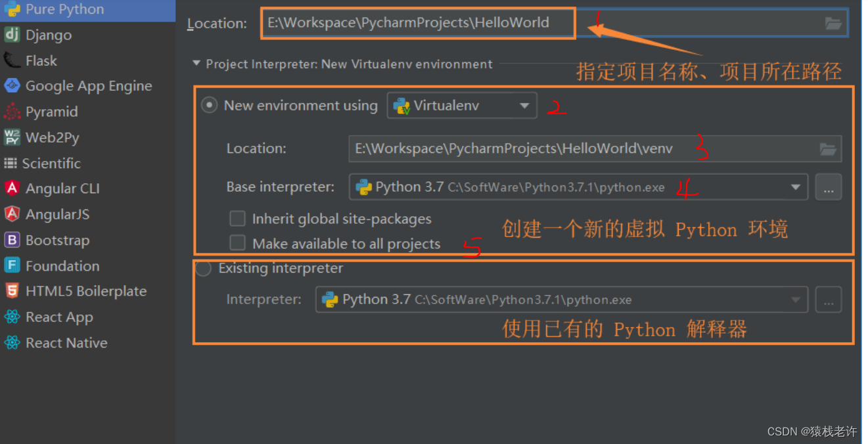Select Angular CLI project type

click(x=62, y=189)
